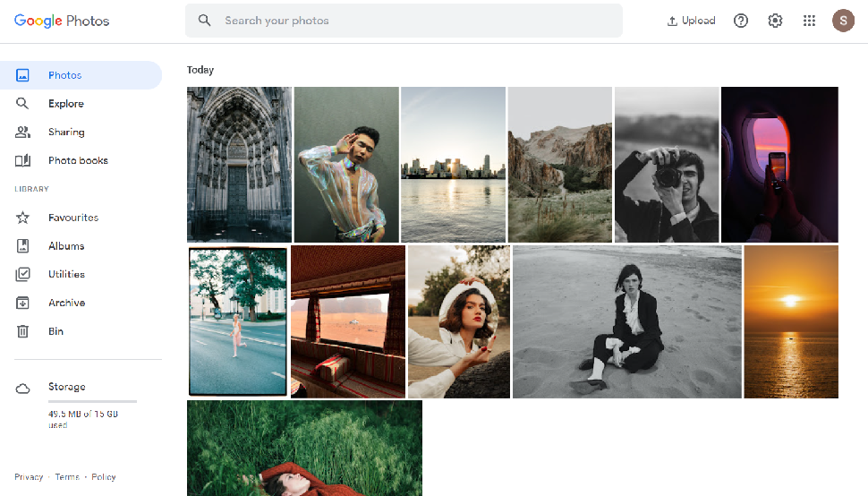This screenshot has height=496, width=868.
Task: Open the person lying in grass photo
Action: tap(304, 449)
